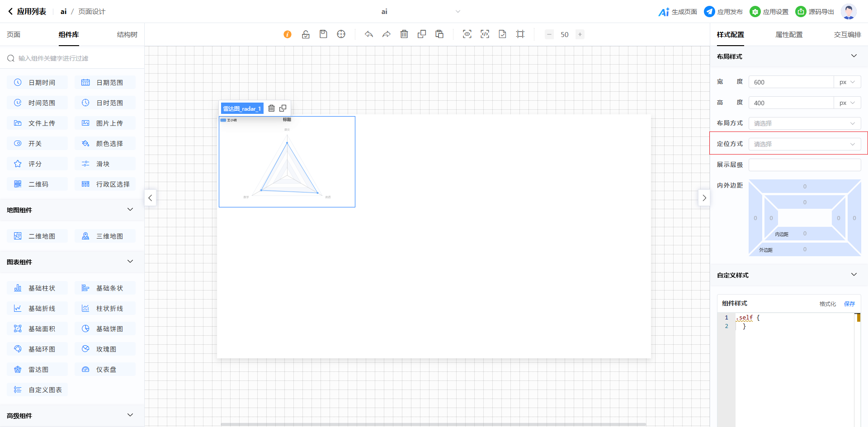868x427 pixels.
Task: Open the code view icon
Action: pos(485,34)
